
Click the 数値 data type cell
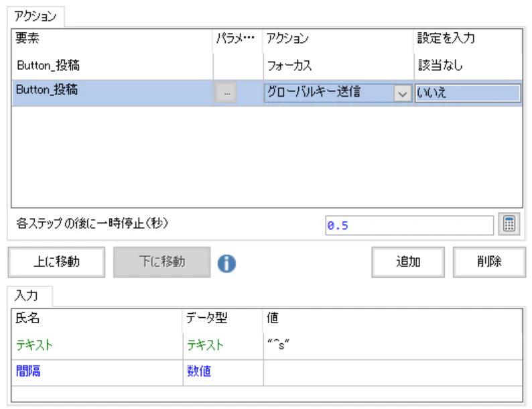[223, 372]
